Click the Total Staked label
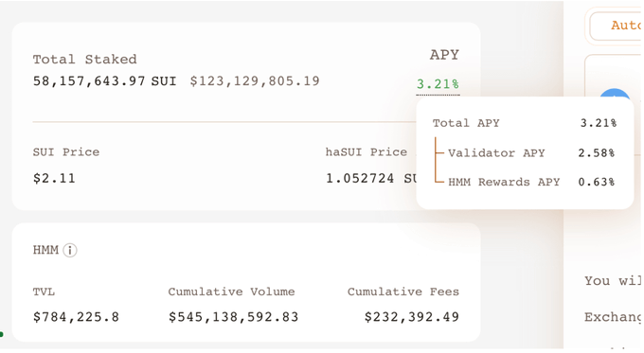The image size is (644, 353). (x=84, y=60)
